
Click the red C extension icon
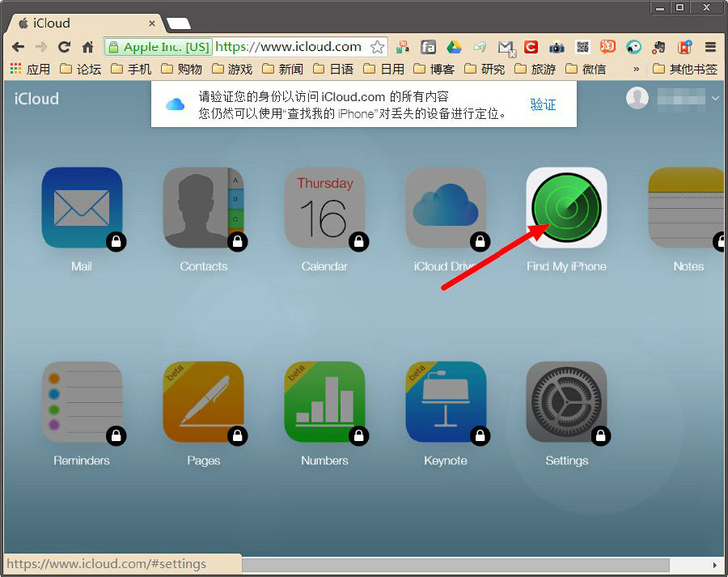[531, 47]
